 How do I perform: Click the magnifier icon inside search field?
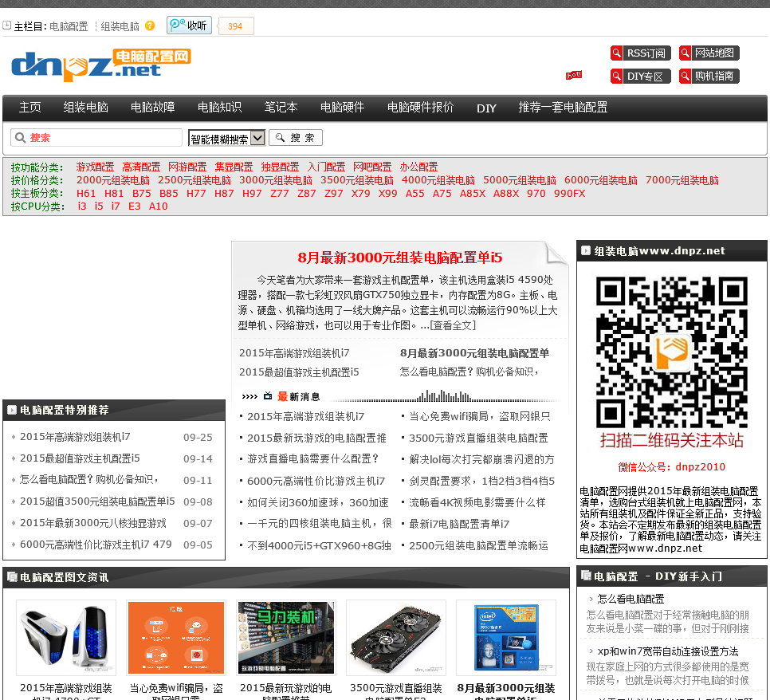point(20,138)
